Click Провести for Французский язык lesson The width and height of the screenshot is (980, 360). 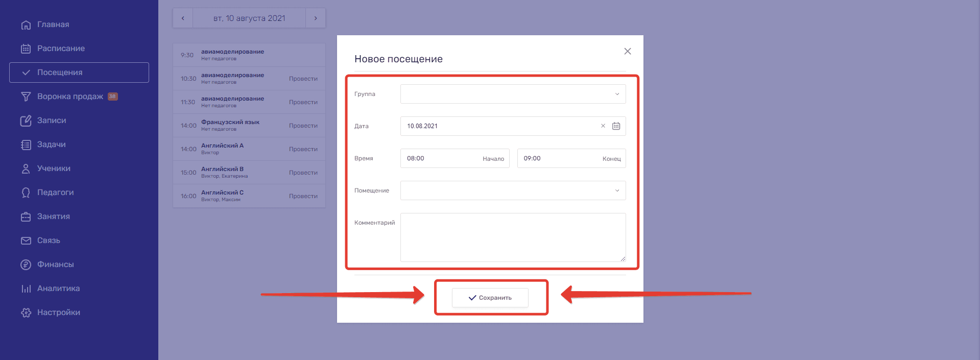303,126
